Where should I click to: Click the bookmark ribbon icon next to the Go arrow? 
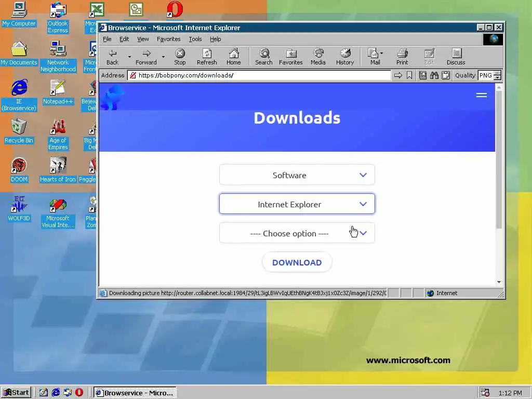[409, 75]
